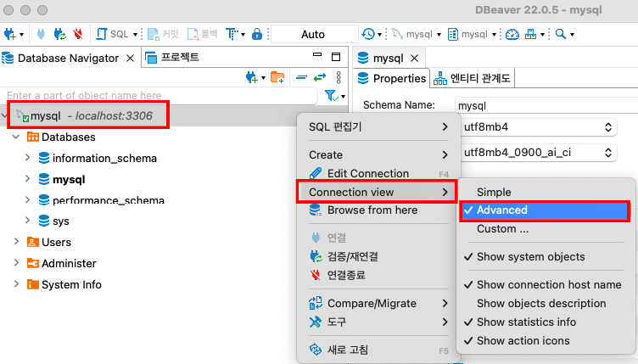
Task: Click the object name filter field
Action: point(159,96)
